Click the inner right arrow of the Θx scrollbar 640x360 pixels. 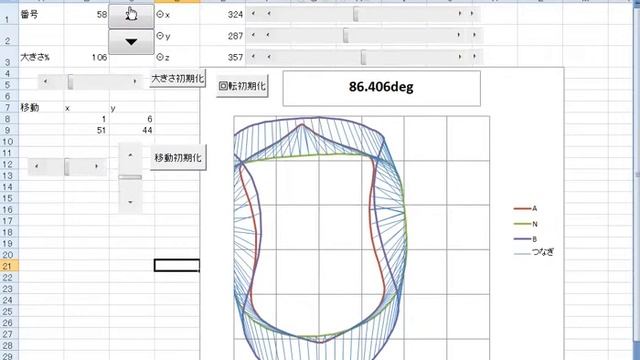coord(460,14)
